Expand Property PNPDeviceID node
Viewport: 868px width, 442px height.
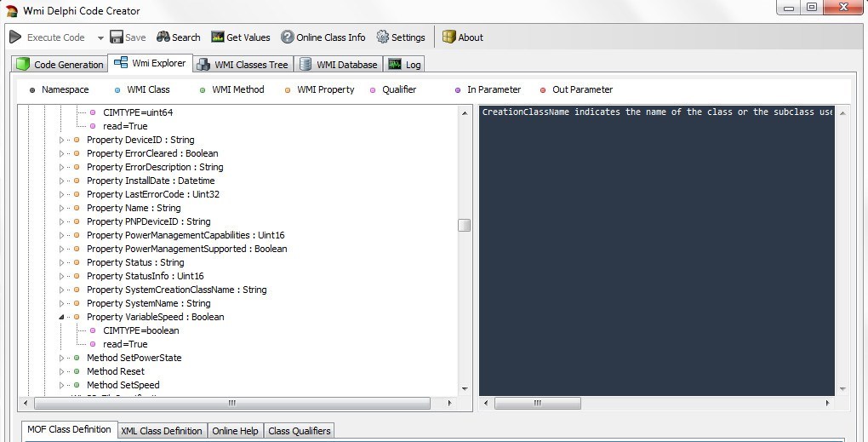61,221
